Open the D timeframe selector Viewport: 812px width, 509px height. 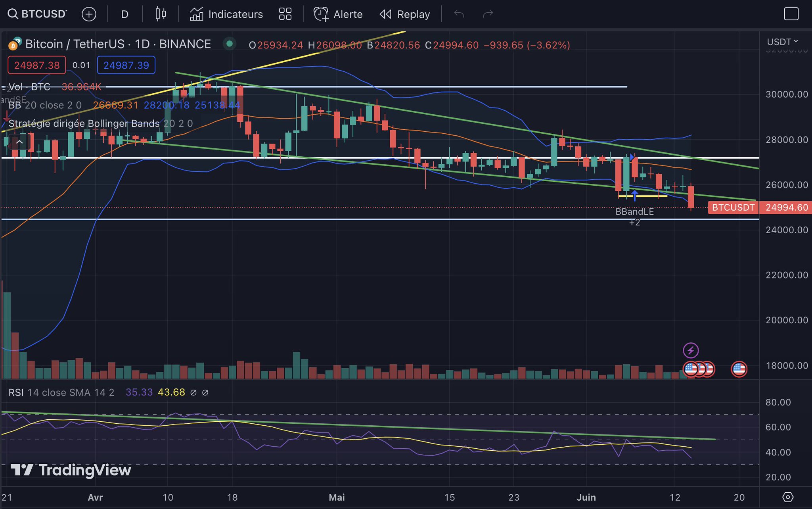tap(124, 15)
